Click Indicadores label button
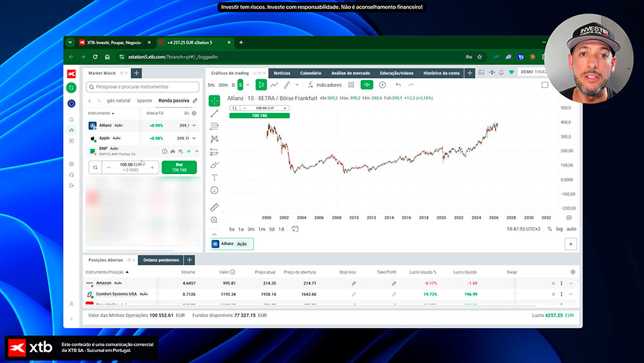 click(x=328, y=85)
